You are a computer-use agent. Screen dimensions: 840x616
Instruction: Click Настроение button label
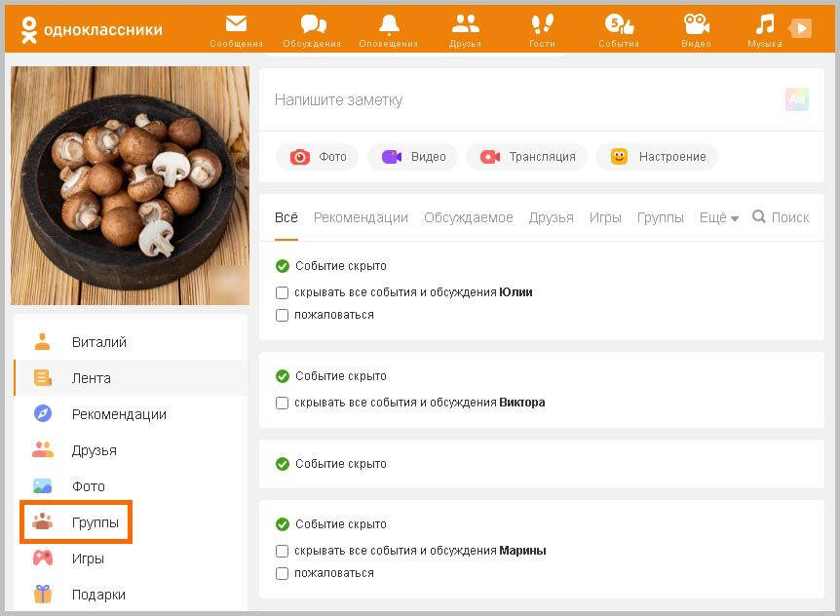tap(672, 157)
